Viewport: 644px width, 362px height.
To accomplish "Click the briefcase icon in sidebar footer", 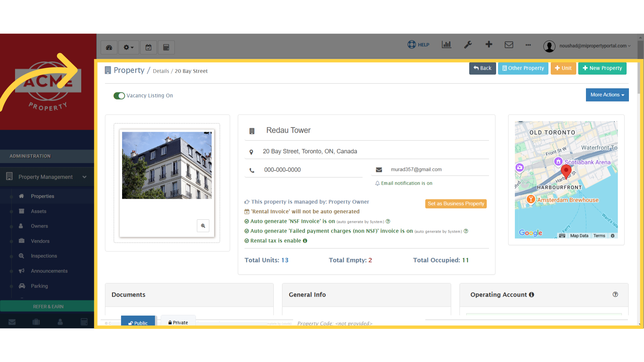I will [36, 322].
